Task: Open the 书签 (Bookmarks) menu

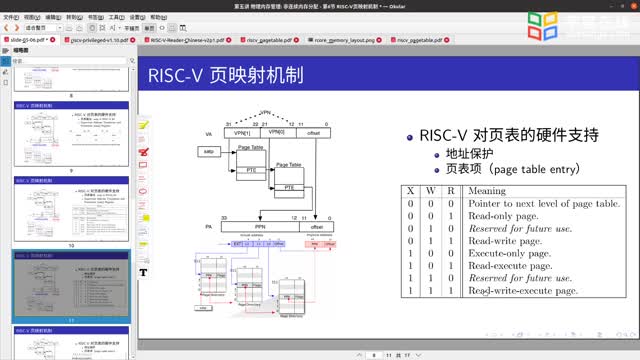Action: click(96, 17)
